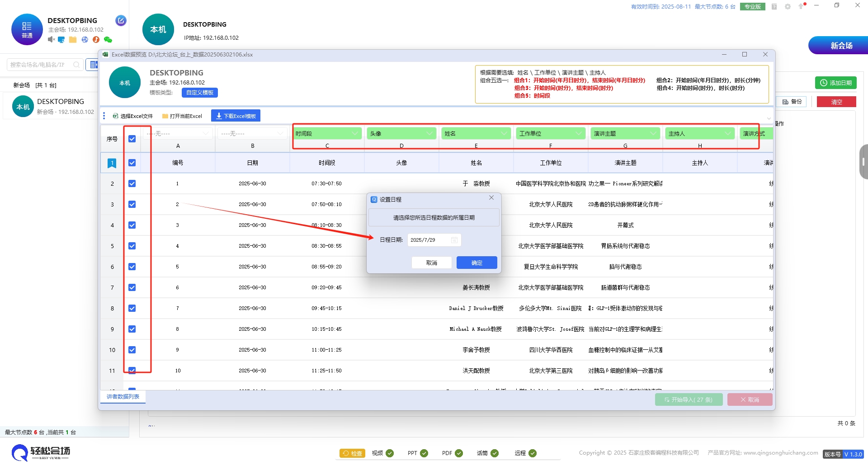Click 打开当前Excel toolbar item
The width and height of the screenshot is (868, 465).
182,116
